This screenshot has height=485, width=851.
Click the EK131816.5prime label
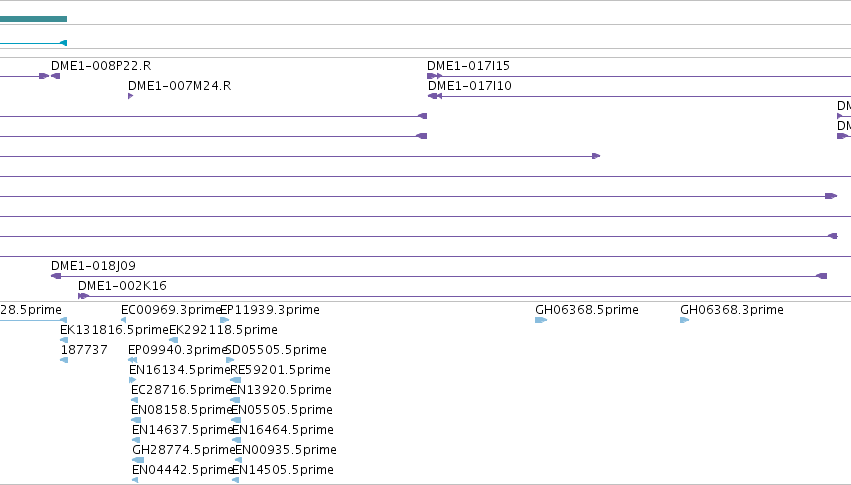[115, 330]
